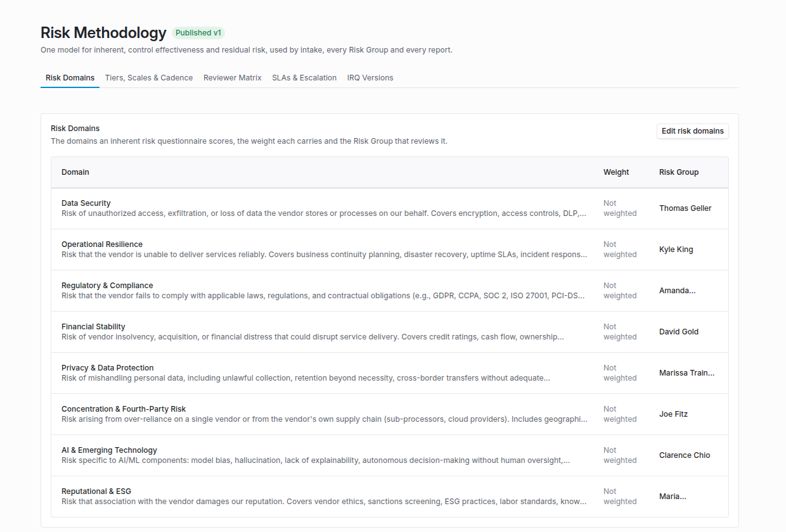
Task: Select the Data Security domain name
Action: [86, 203]
